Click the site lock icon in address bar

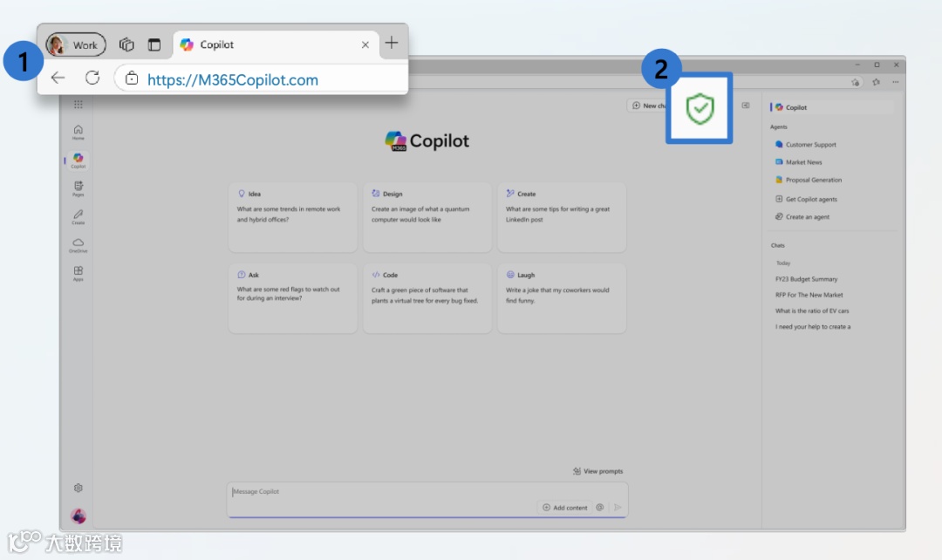(x=132, y=79)
